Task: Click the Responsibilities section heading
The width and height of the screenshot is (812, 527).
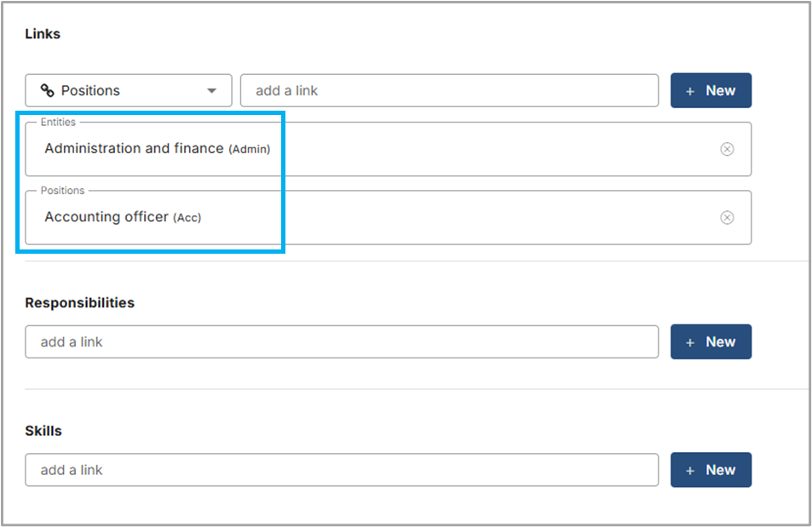Action: [79, 302]
